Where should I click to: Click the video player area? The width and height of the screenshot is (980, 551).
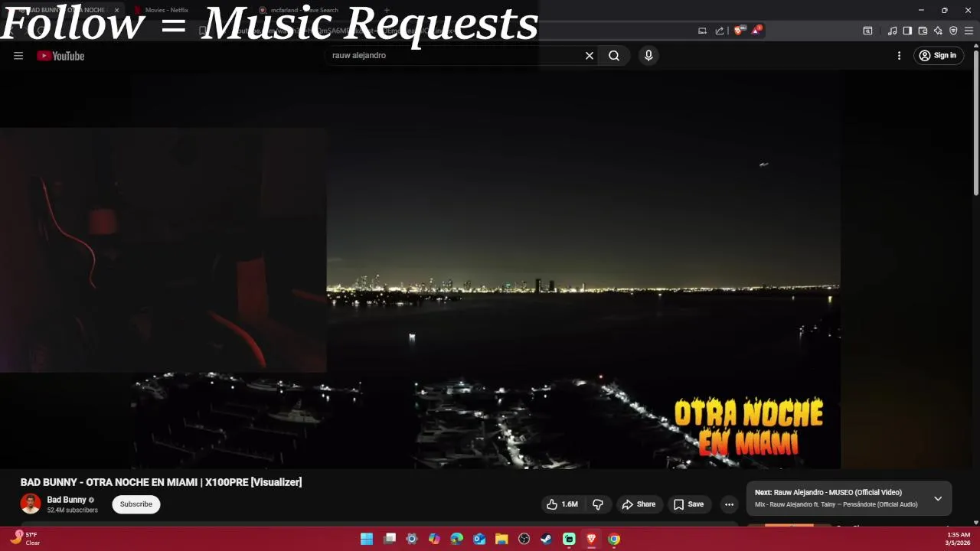coord(485,268)
